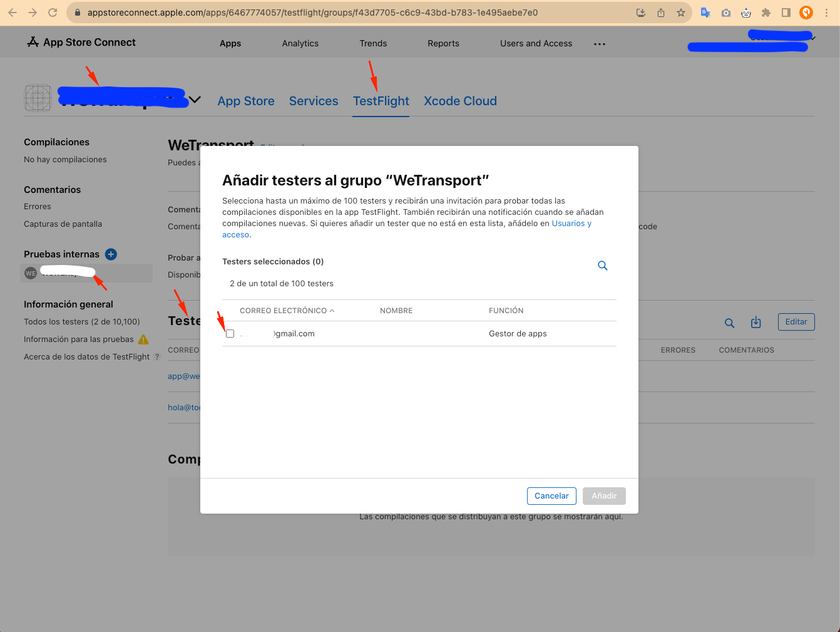This screenshot has height=632, width=840.
Task: Open the Analytics menu item
Action: [x=300, y=43]
